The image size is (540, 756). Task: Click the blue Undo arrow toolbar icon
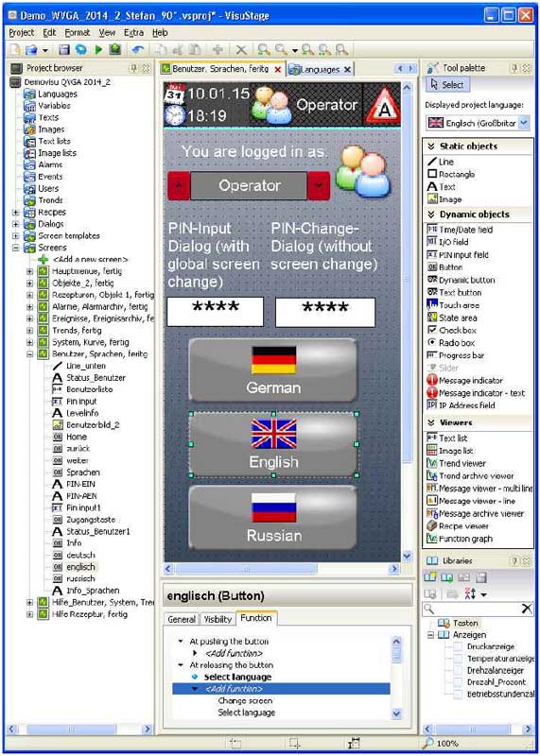(137, 49)
